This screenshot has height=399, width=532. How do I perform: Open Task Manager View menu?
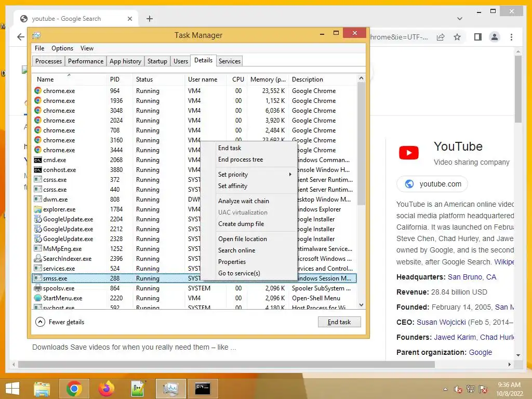87,48
